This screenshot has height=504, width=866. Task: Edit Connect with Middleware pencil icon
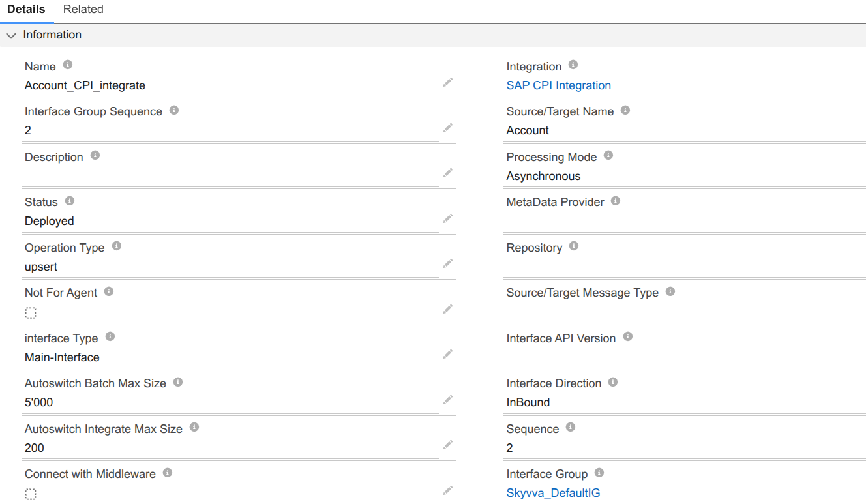pyautogui.click(x=448, y=490)
